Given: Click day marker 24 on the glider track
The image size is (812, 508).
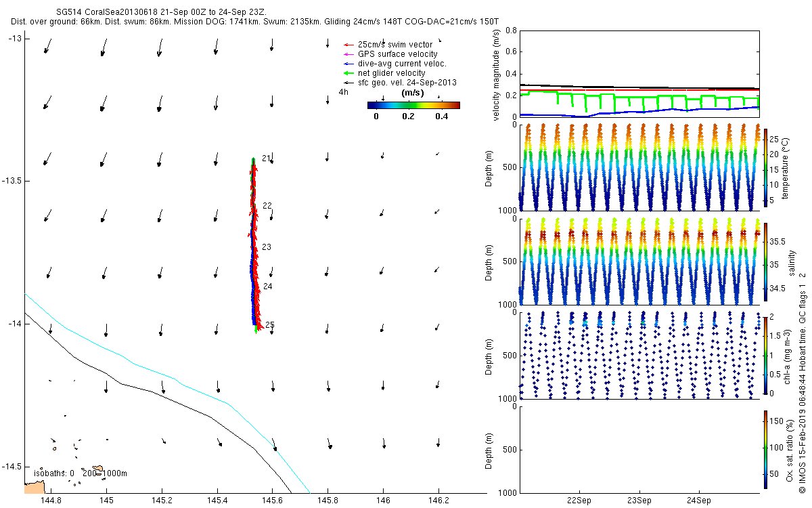Looking at the screenshot, I should point(268,287).
